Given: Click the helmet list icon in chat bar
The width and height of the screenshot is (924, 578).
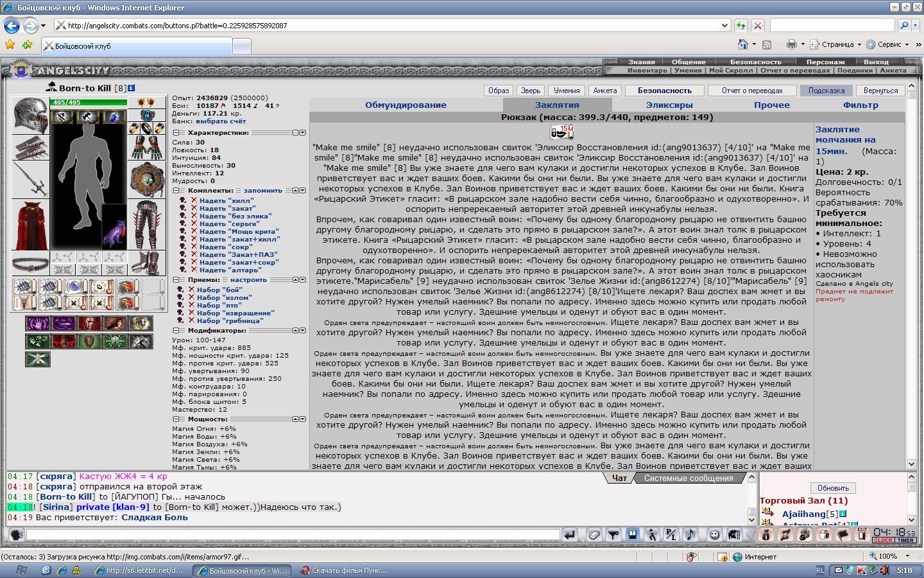Looking at the screenshot, I should 733,534.
